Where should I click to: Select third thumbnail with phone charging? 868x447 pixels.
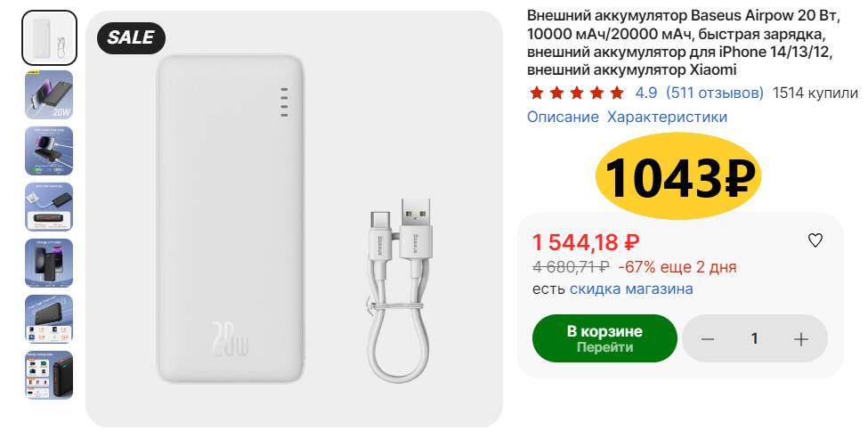click(x=49, y=150)
